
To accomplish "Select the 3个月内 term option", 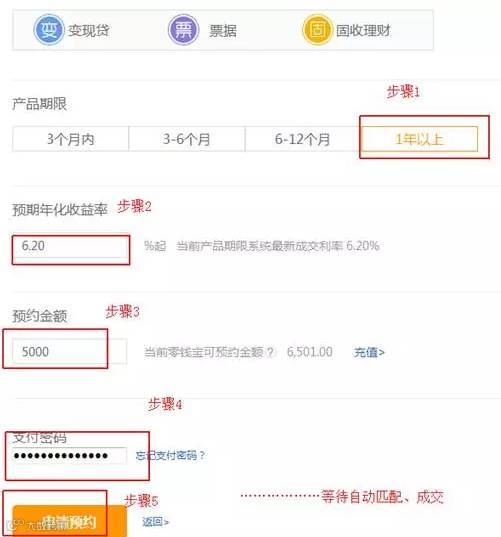I will (71, 139).
